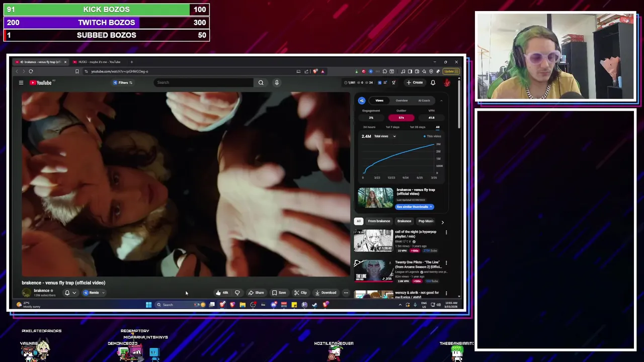Open a new browser tab

pyautogui.click(x=131, y=62)
